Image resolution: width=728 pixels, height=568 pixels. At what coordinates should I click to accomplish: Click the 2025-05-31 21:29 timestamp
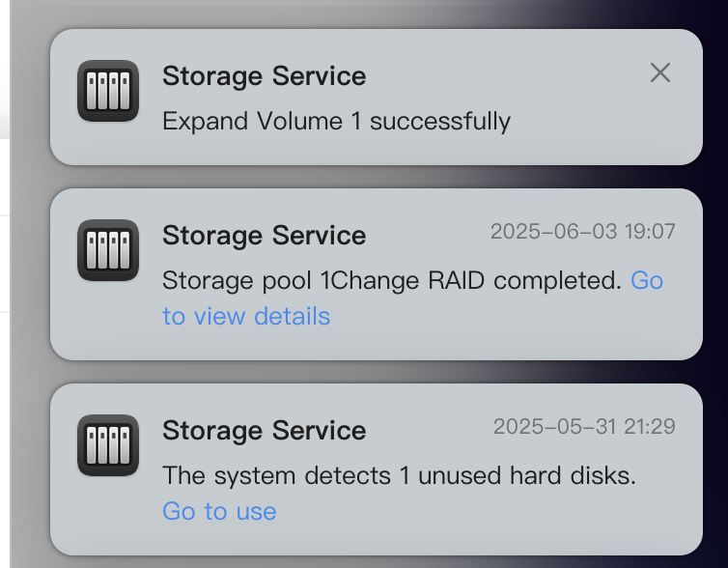pos(584,426)
